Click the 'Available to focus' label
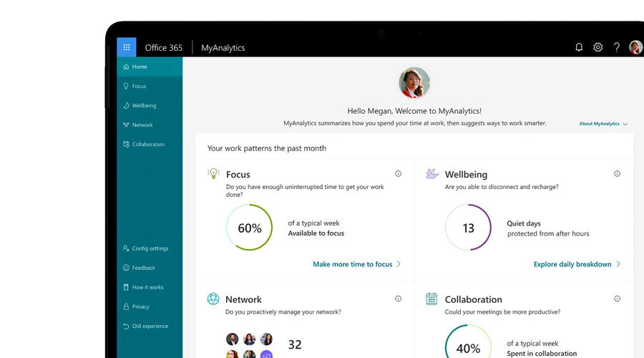The width and height of the screenshot is (644, 358). coord(316,233)
